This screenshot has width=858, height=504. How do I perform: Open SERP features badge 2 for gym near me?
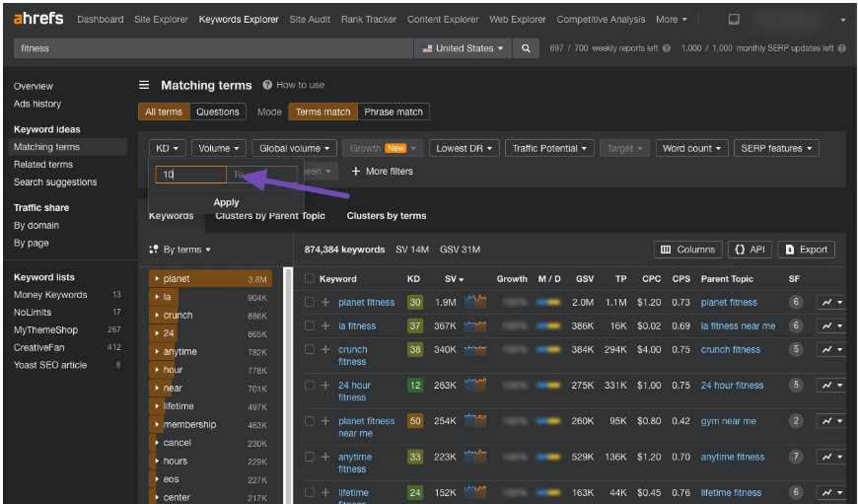(796, 421)
